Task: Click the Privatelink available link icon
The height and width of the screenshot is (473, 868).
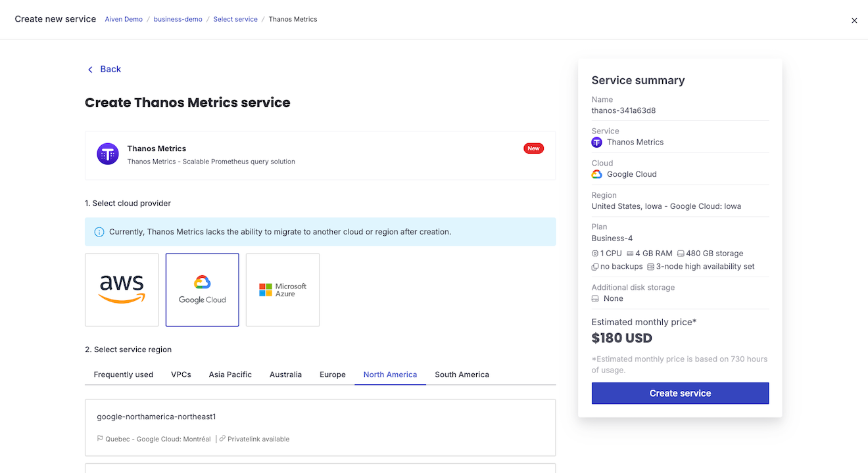Action: click(222, 439)
